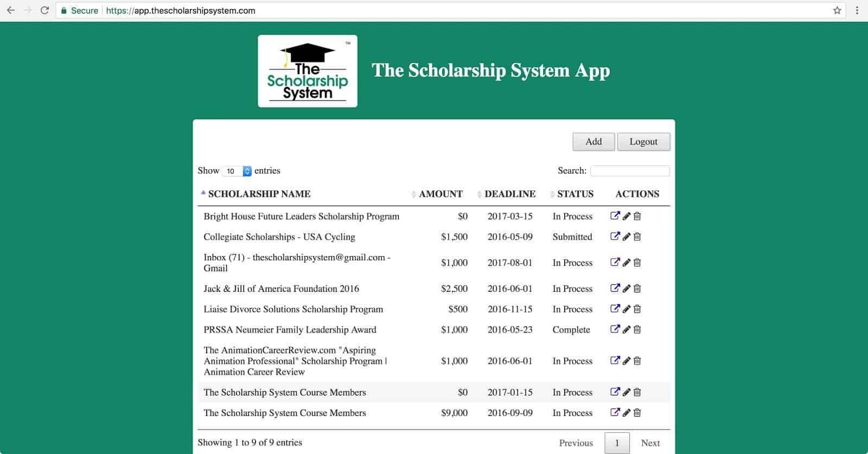Open link for Jack & Jill of America Foundation

[x=615, y=288]
